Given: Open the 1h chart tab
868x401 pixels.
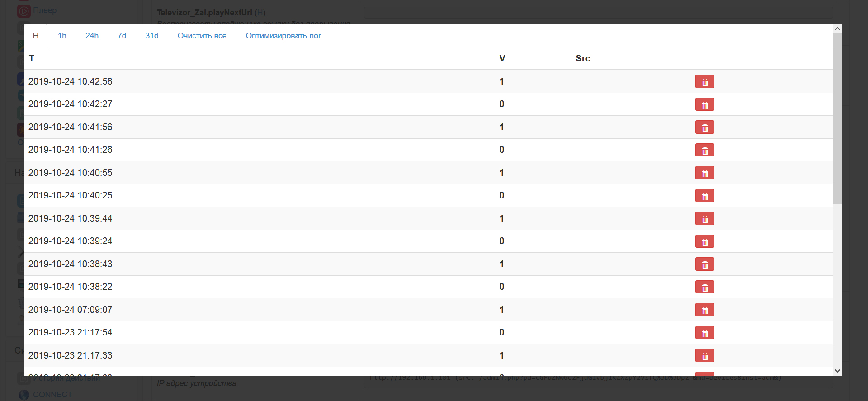Looking at the screenshot, I should point(62,36).
